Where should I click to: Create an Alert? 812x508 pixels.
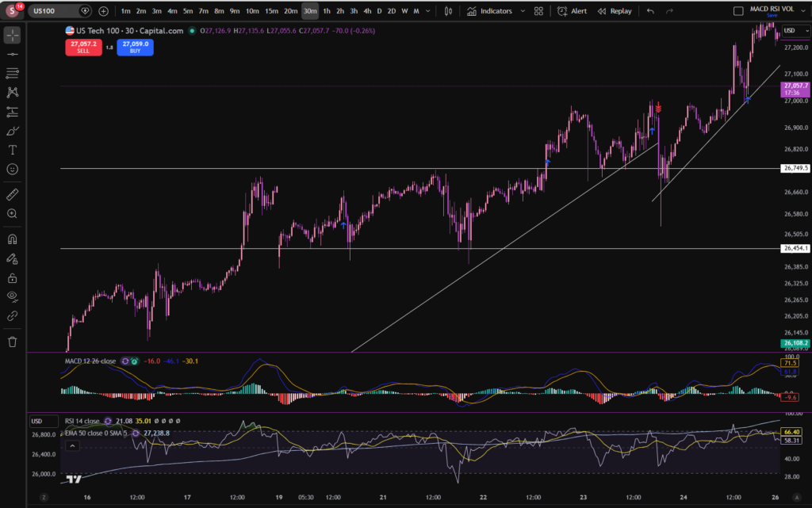pyautogui.click(x=572, y=11)
